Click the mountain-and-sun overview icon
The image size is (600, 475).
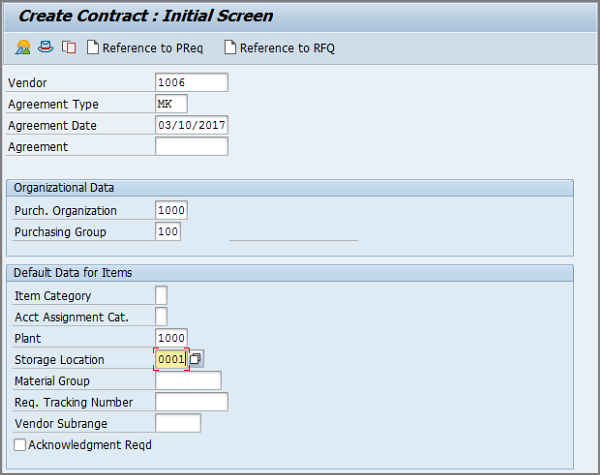(x=23, y=48)
